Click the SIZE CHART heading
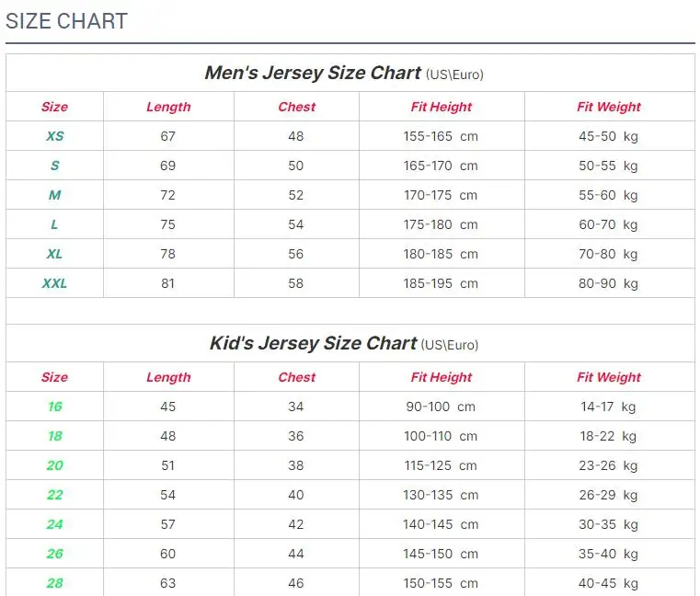 pos(66,21)
